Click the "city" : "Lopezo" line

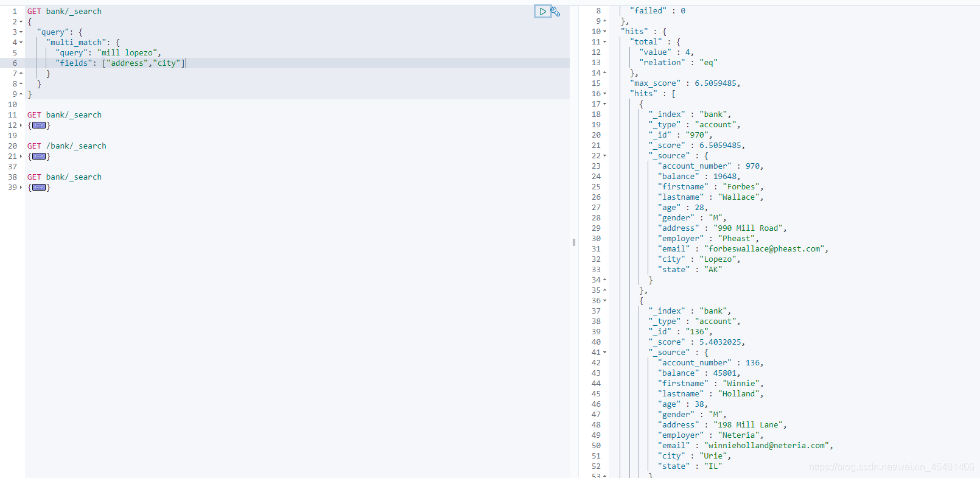click(x=699, y=259)
